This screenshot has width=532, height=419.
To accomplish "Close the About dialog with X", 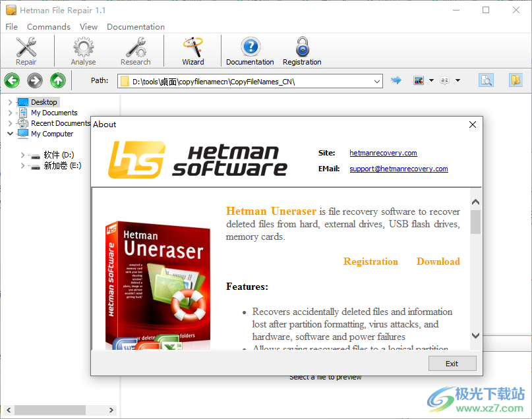I will [x=472, y=125].
